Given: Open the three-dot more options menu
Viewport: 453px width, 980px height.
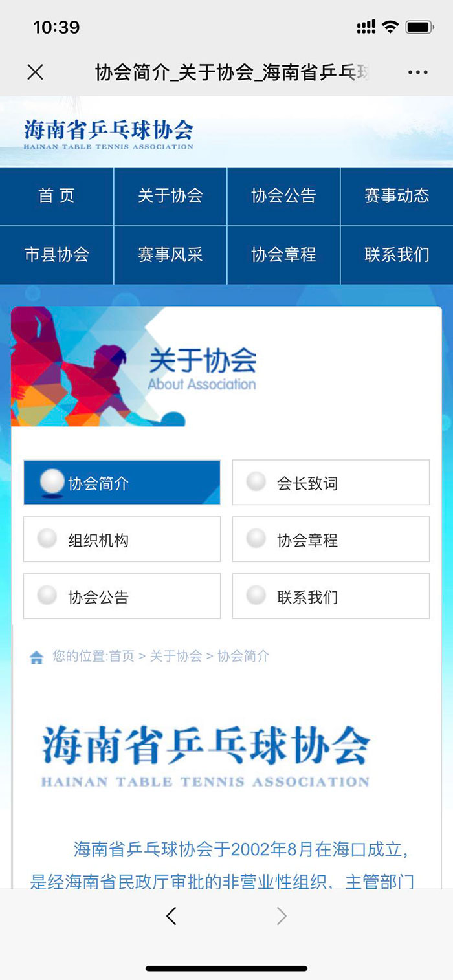Looking at the screenshot, I should [x=418, y=72].
